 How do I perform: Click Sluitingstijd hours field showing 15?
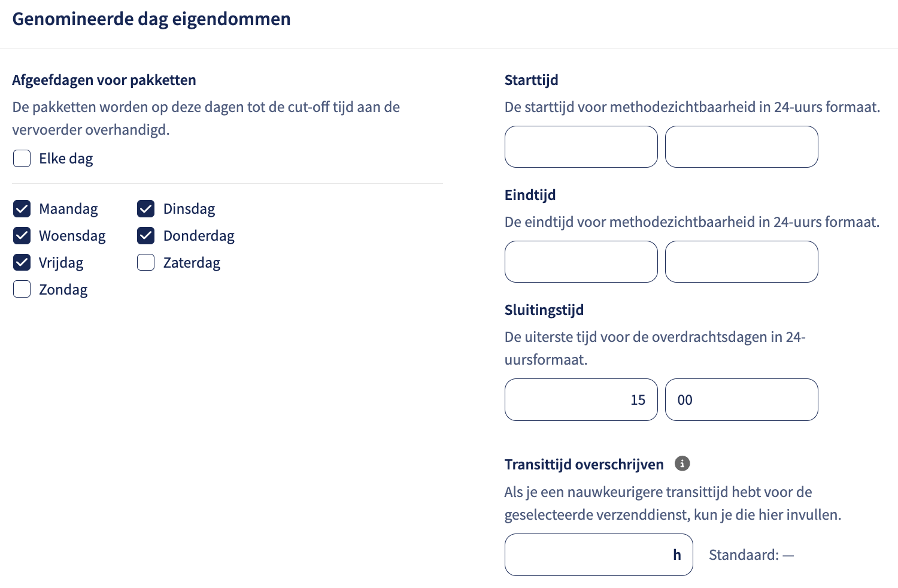(x=581, y=399)
